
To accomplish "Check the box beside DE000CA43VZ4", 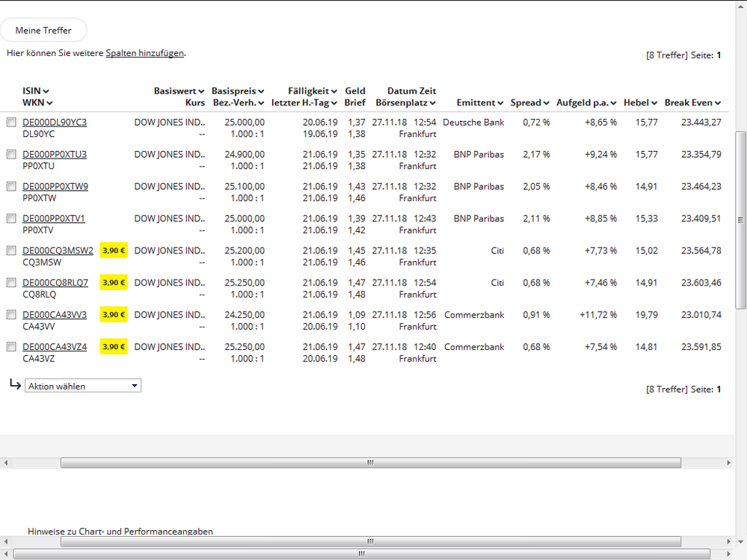I will tap(11, 347).
